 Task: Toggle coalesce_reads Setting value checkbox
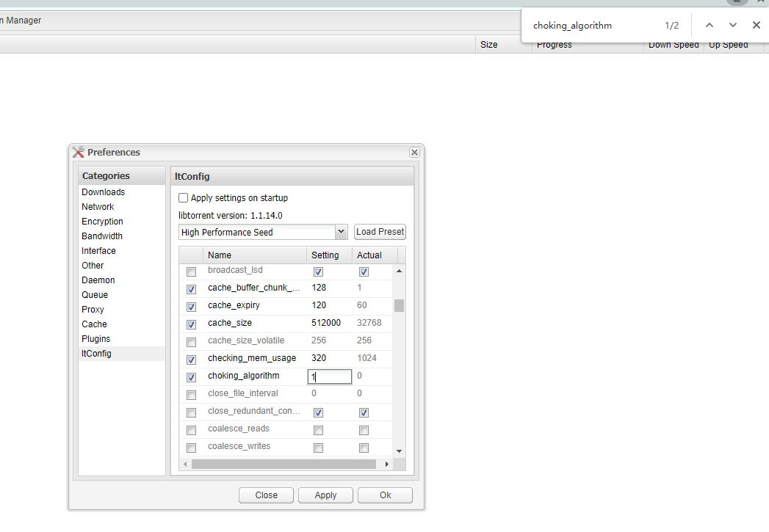point(318,431)
